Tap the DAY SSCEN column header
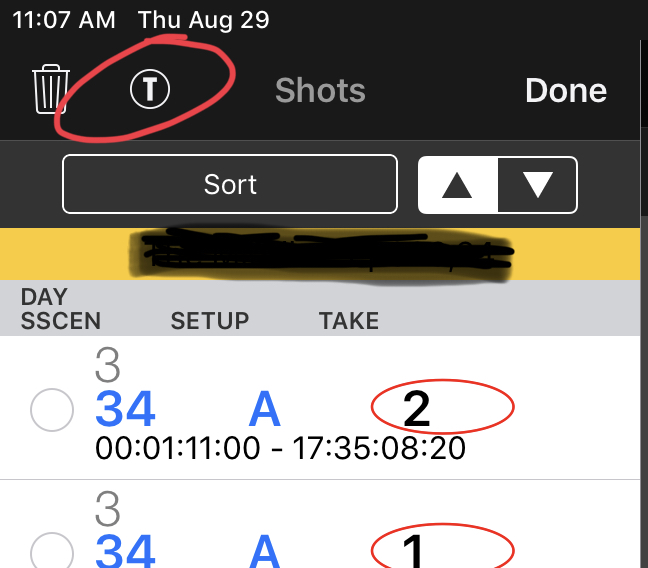The image size is (648, 568). point(61,310)
